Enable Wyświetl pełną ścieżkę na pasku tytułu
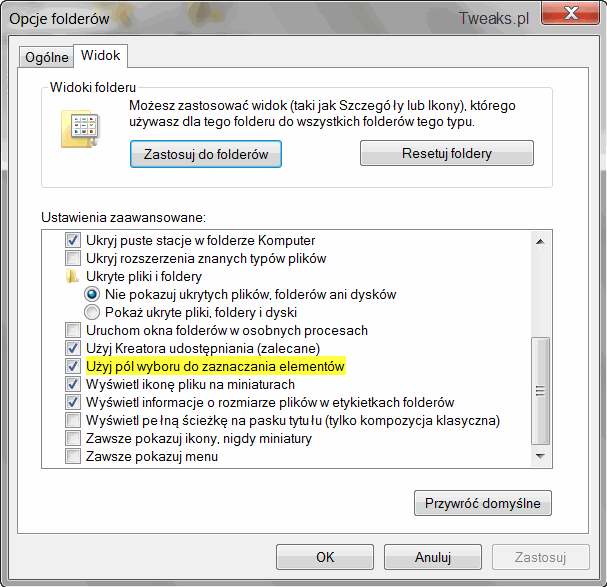This screenshot has height=587, width=607. click(73, 421)
